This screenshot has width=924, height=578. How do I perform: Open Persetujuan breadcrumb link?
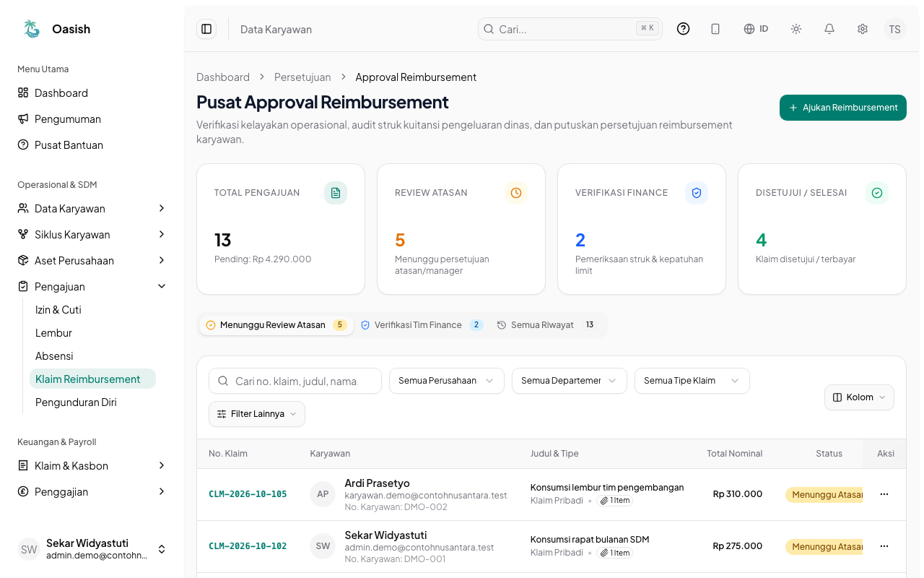tap(302, 77)
